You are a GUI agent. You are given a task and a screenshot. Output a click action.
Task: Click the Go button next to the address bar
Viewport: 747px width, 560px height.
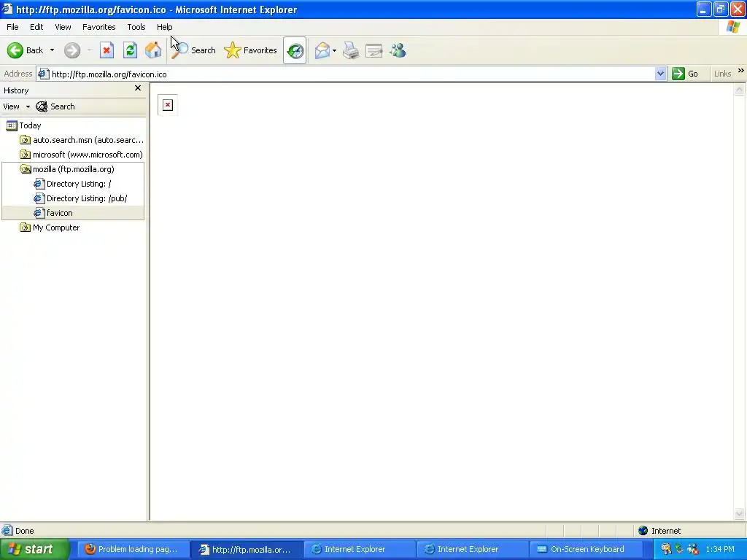(x=685, y=74)
